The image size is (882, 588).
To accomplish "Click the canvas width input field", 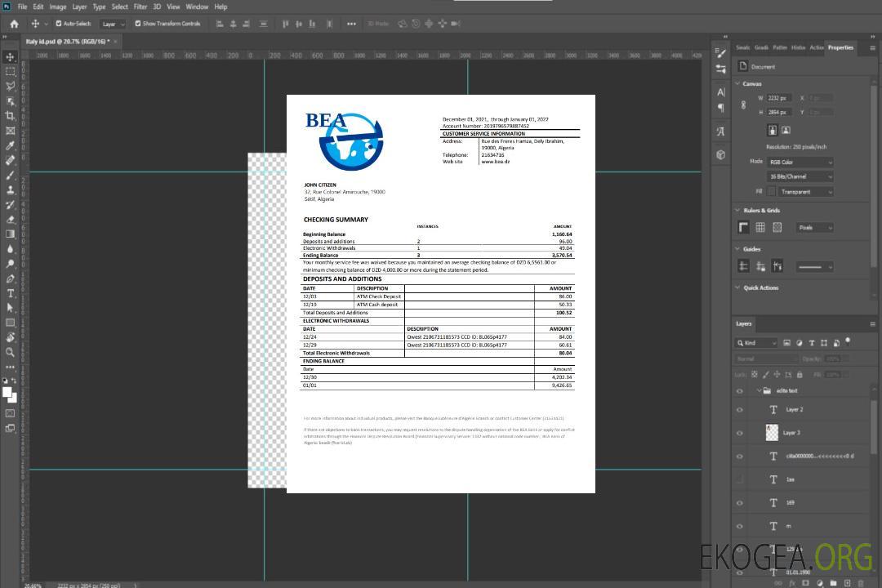I will click(778, 98).
